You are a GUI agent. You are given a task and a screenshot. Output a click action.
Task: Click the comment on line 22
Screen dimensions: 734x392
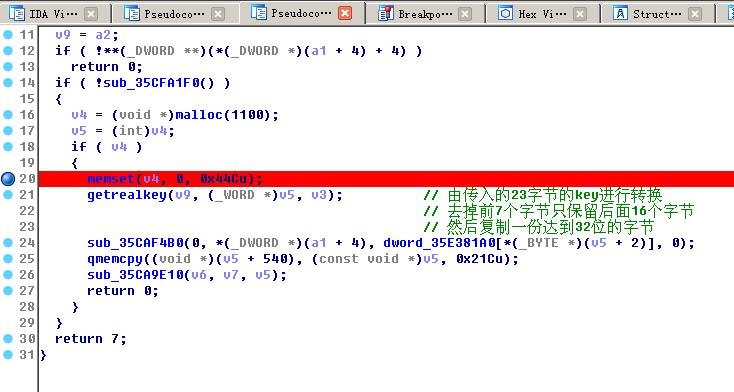click(x=558, y=211)
